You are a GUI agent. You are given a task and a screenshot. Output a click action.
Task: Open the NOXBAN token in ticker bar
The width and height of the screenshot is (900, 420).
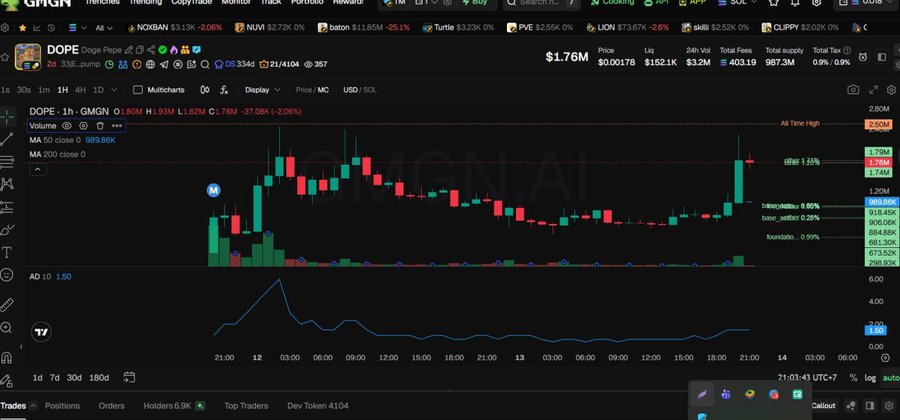click(174, 28)
